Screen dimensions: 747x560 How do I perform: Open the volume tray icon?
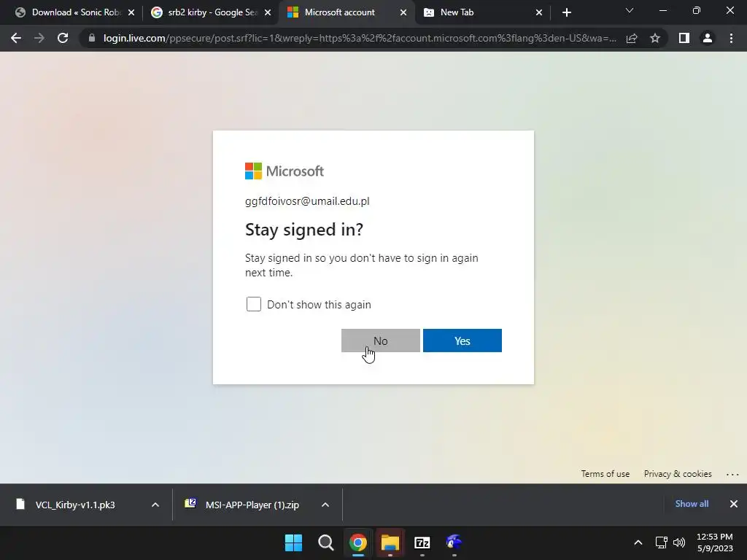pyautogui.click(x=679, y=542)
